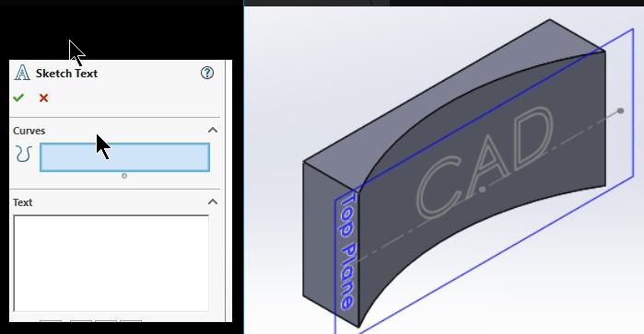Click the Sketch Text panel title
Screen dimensions: 644x334
[x=66, y=73]
